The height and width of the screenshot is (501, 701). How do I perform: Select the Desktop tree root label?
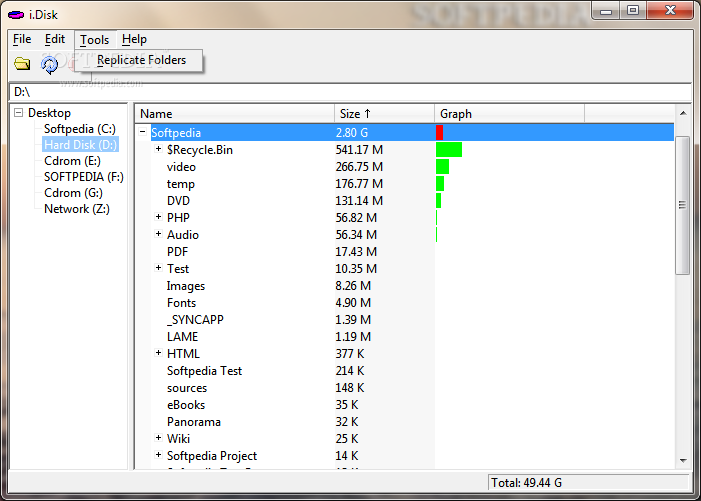coord(49,113)
